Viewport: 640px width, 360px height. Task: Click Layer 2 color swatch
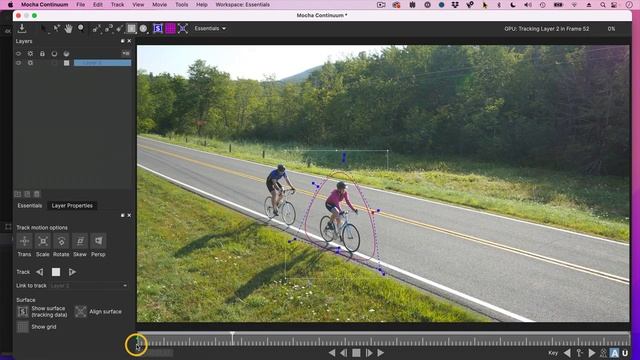click(x=67, y=63)
